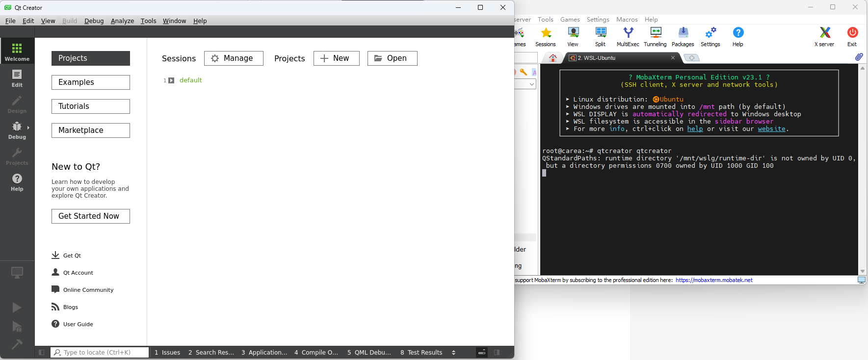Toggle the progress details button
This screenshot has height=360, width=868.
(x=482, y=352)
